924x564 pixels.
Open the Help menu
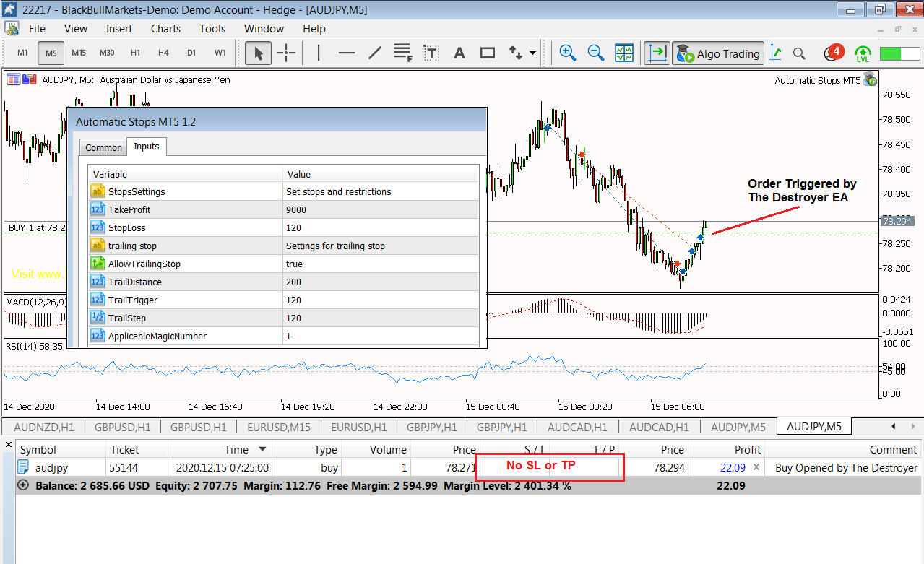pyautogui.click(x=314, y=29)
